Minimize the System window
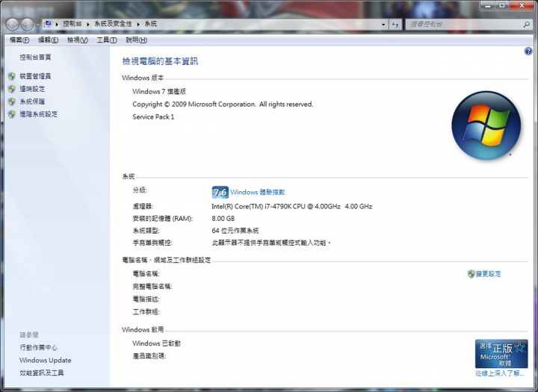The height and width of the screenshot is (392, 538). [x=487, y=5]
